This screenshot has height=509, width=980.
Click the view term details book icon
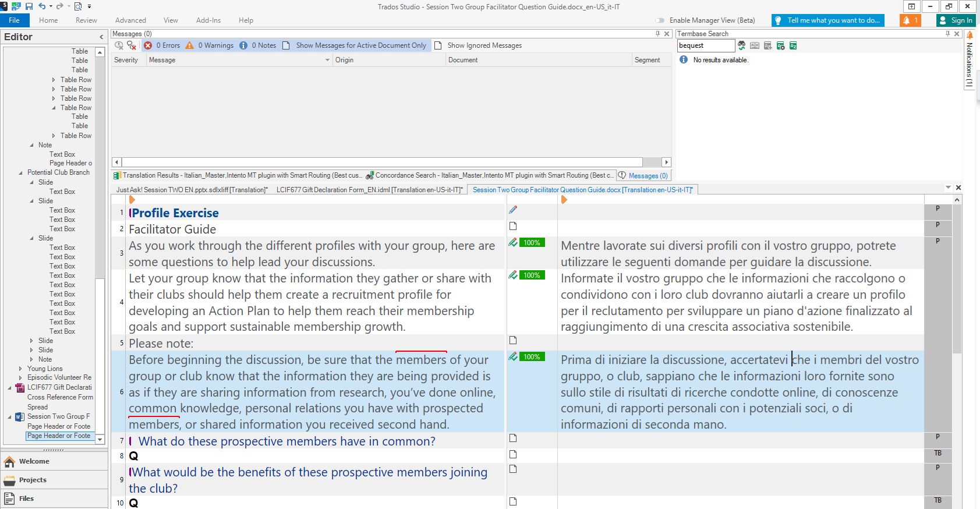tap(755, 45)
